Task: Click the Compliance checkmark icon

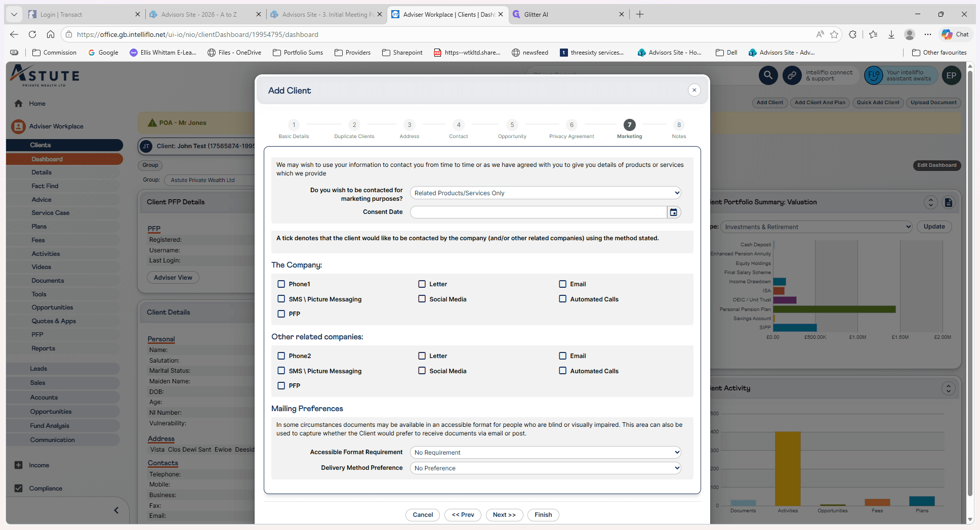Action: click(x=19, y=489)
